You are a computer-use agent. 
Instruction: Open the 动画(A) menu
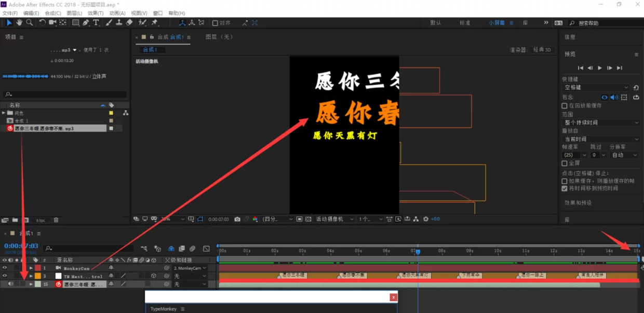(x=117, y=13)
